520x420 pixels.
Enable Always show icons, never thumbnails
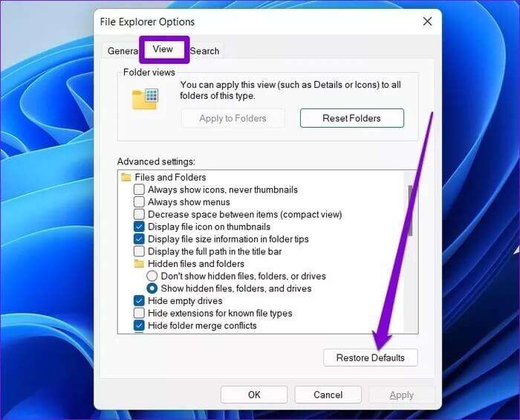[x=139, y=190]
